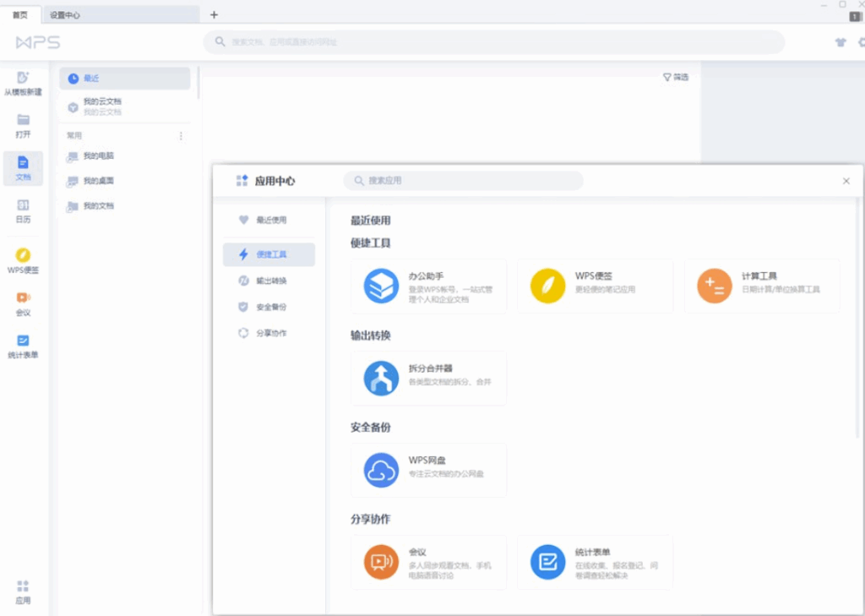Viewport: 865px width, 616px height.
Task: Click 从模板新建 in the sidebar
Action: [23, 83]
